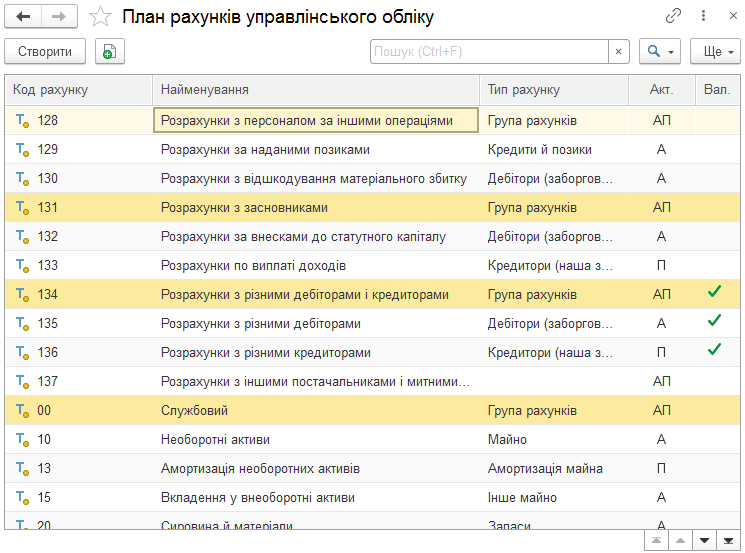The image size is (745, 553).
Task: Go back with the left arrow button
Action: pos(23,17)
